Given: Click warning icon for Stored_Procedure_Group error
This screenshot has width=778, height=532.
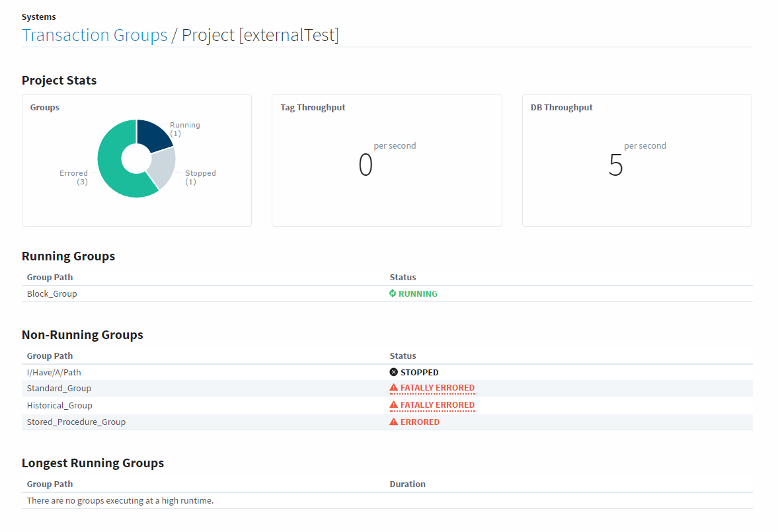Looking at the screenshot, I should click(x=394, y=422).
